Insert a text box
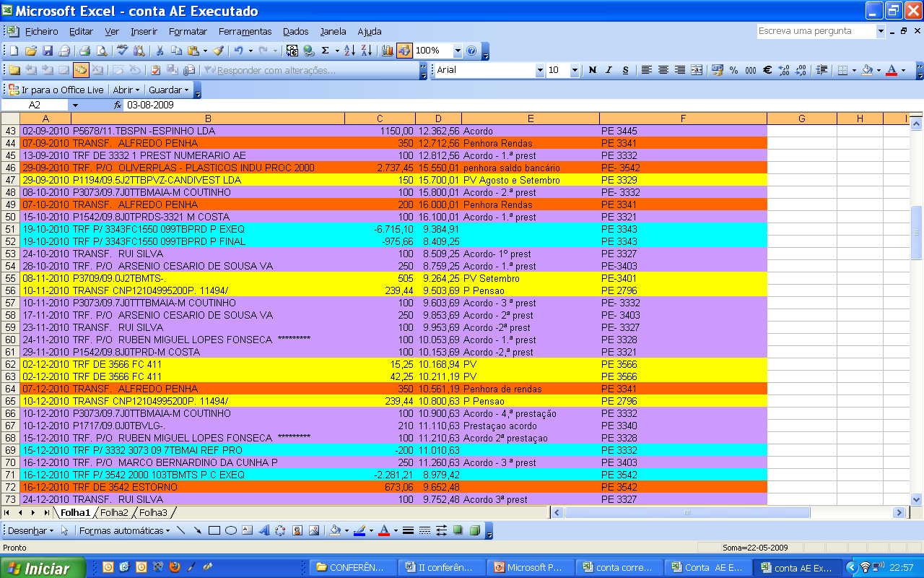The width and height of the screenshot is (924, 578). click(x=247, y=530)
